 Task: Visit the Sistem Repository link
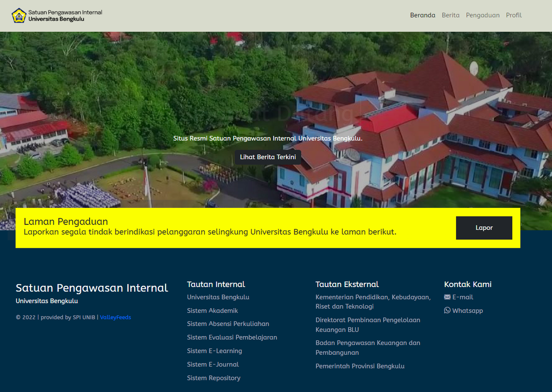tap(214, 378)
